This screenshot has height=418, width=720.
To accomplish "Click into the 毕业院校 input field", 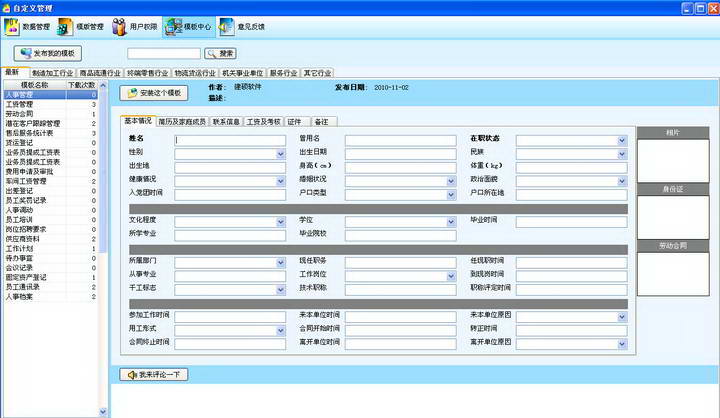I will pos(400,236).
